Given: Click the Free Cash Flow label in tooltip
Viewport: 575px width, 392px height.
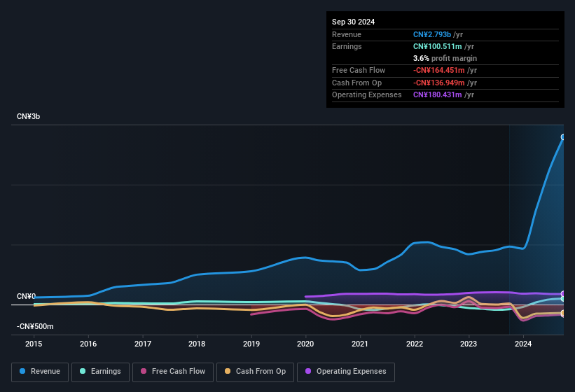Looking at the screenshot, I should [x=359, y=70].
